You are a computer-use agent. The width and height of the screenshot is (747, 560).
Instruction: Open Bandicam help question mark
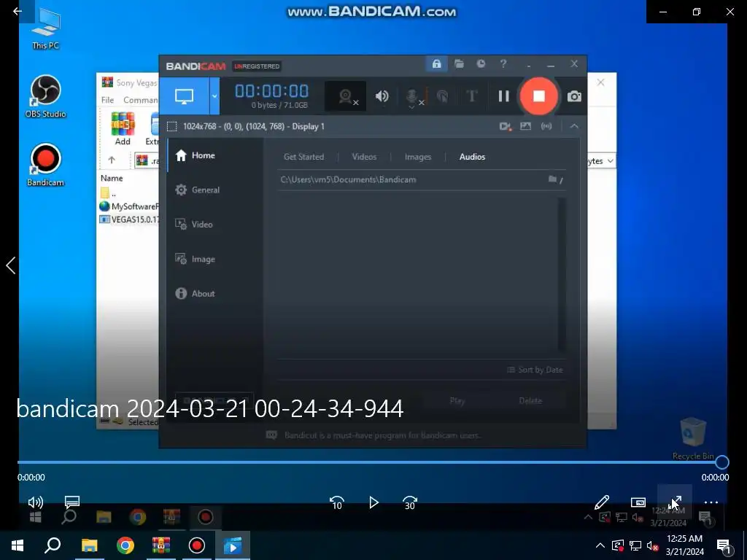point(503,64)
